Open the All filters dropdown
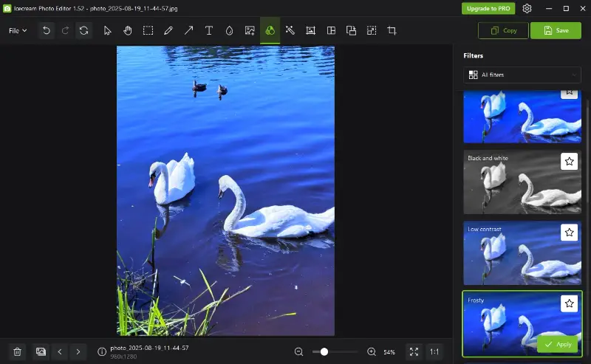 coord(522,75)
